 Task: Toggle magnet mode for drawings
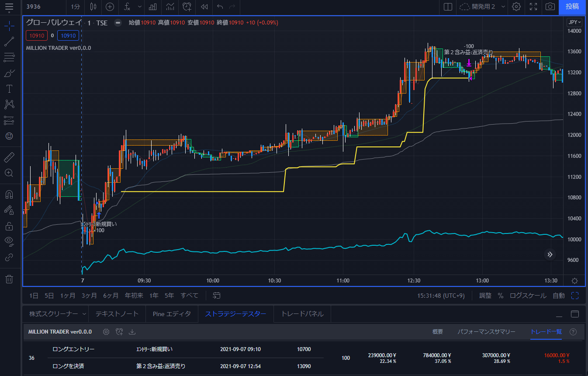9,194
